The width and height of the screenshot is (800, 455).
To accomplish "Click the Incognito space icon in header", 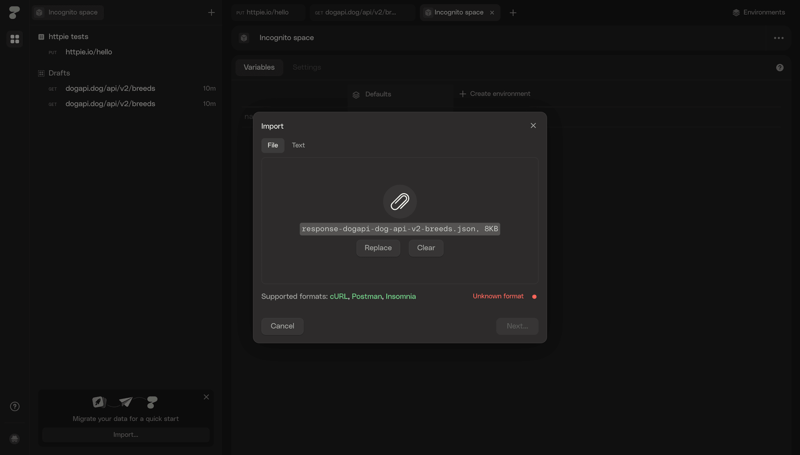I will (x=244, y=38).
